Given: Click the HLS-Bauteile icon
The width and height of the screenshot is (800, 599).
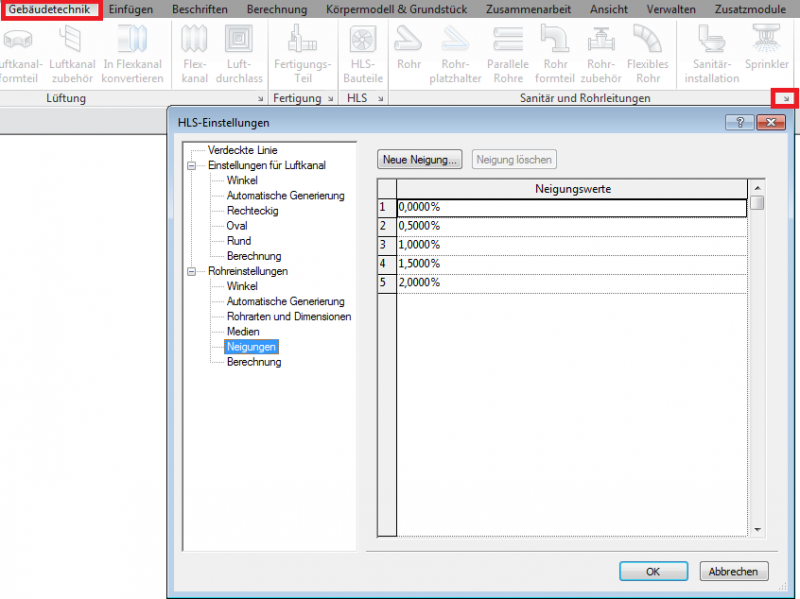Looking at the screenshot, I should pos(362,40).
